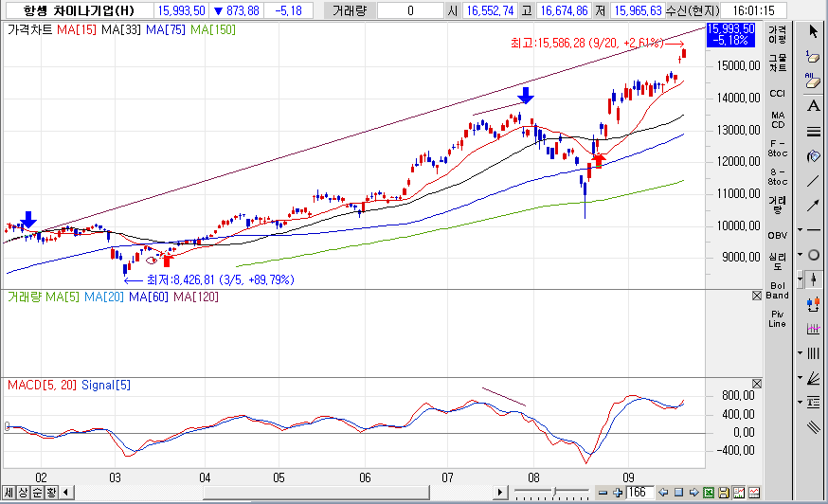Toggle the Bol Band indicator
Screen dimensions: 828x504
778,288
